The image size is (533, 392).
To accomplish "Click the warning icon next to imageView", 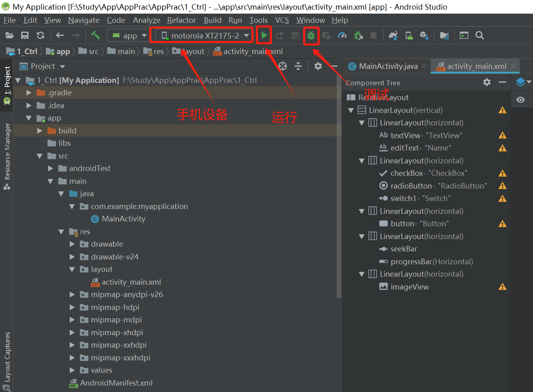I will click(x=503, y=287).
